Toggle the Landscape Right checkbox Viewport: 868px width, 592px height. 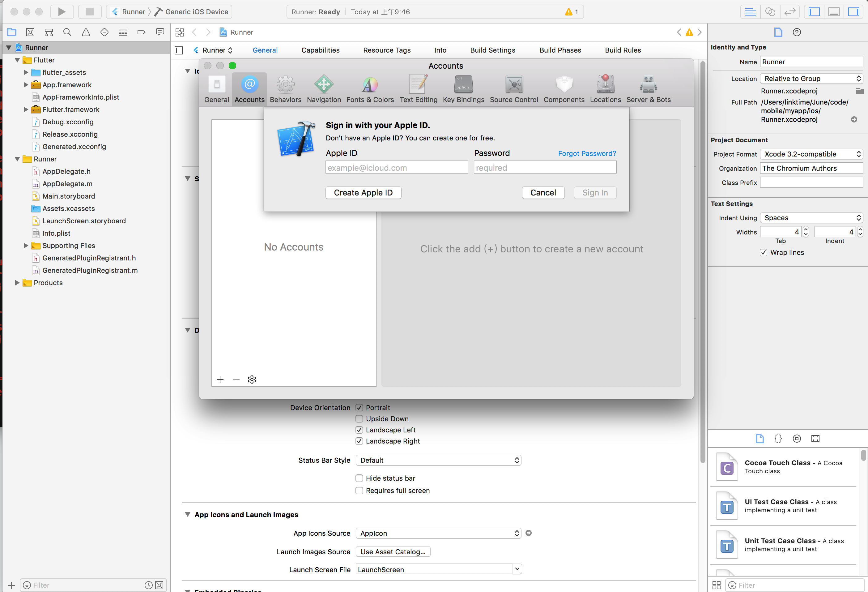pos(359,441)
